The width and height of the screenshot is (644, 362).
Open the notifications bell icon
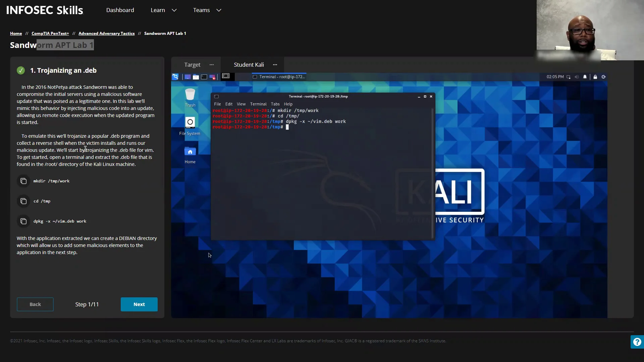tap(585, 77)
